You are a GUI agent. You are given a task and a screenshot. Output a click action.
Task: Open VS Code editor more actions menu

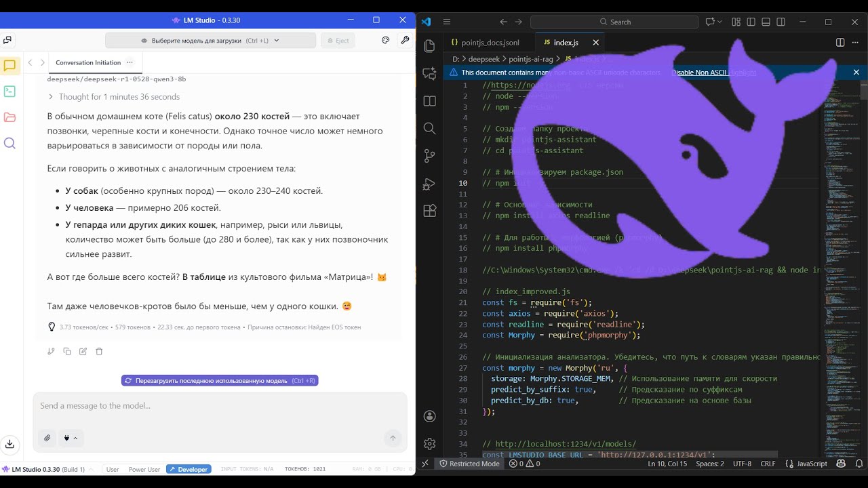[x=855, y=42]
